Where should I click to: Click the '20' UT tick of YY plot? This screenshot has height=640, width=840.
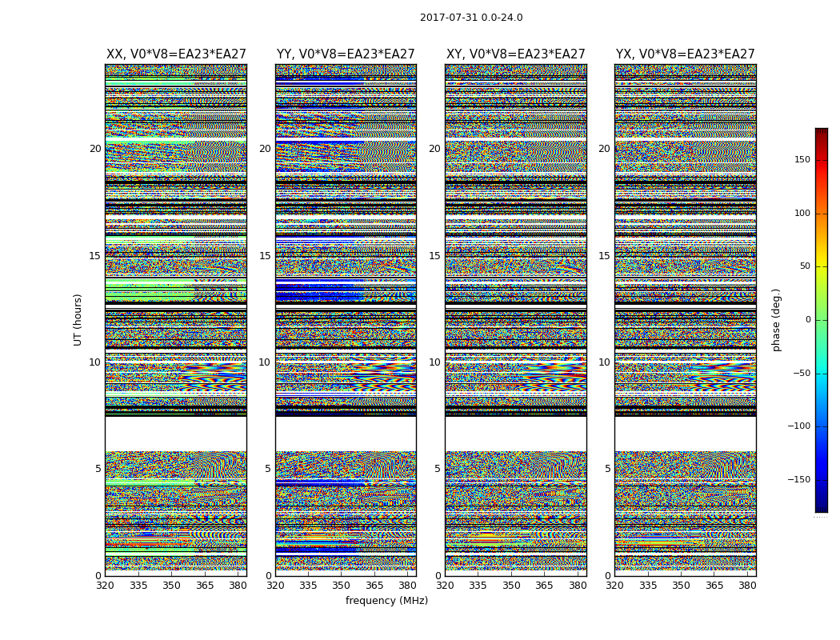click(265, 149)
